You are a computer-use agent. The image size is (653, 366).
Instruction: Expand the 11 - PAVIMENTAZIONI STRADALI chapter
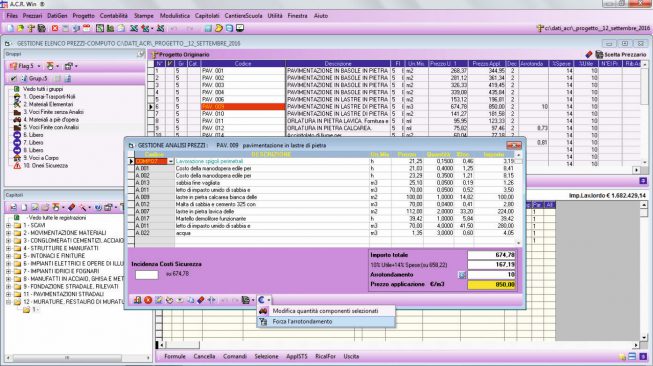point(8,294)
